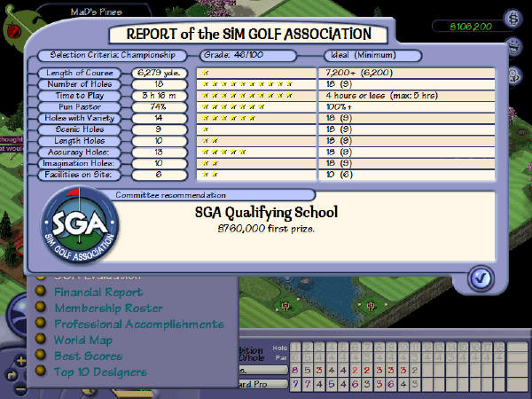Click the Ideal (Minimum) column header
Image resolution: width=532 pixels, height=399 pixels.
372,55
